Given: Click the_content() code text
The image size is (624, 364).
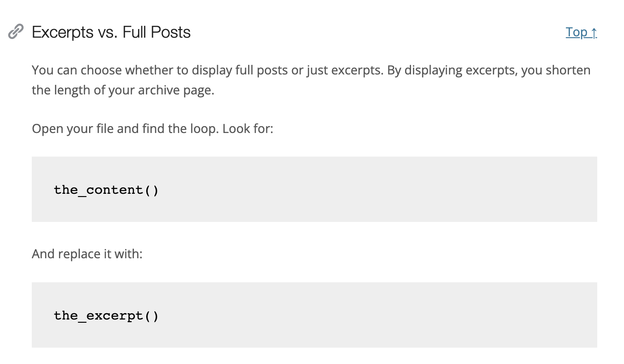Looking at the screenshot, I should click(106, 190).
